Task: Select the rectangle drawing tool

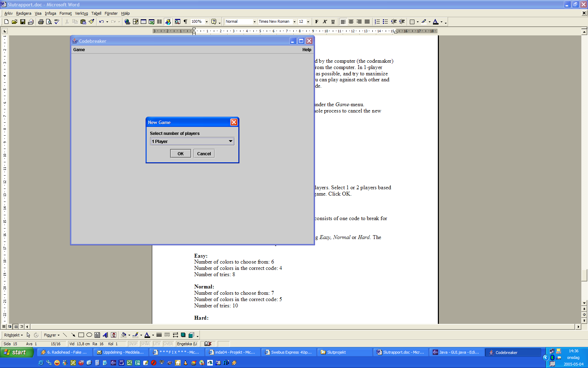Action: click(81, 335)
